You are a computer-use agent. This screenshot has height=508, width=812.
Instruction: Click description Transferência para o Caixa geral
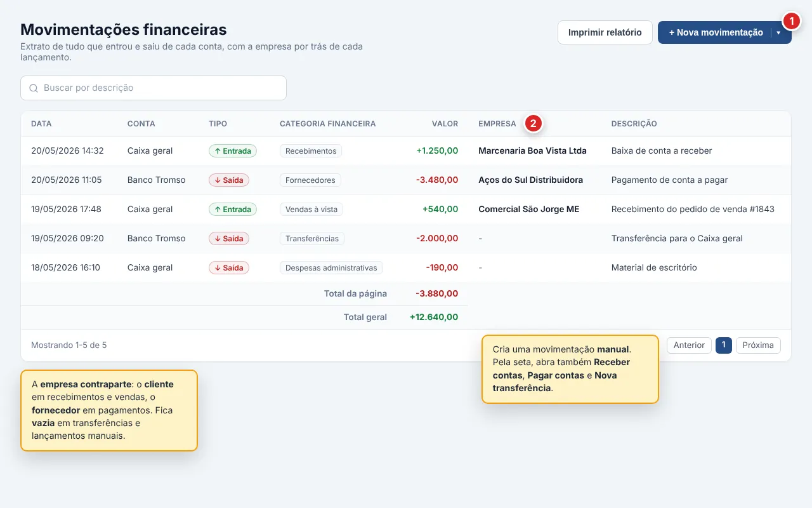[x=677, y=239]
